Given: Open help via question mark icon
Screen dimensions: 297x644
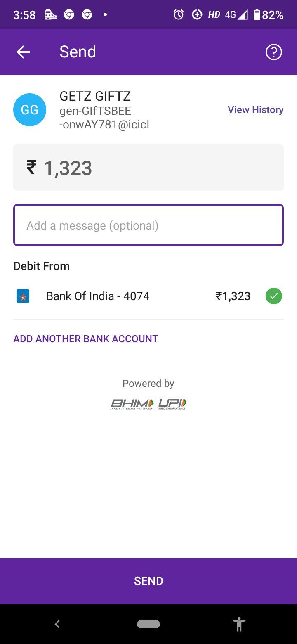Looking at the screenshot, I should tap(273, 52).
